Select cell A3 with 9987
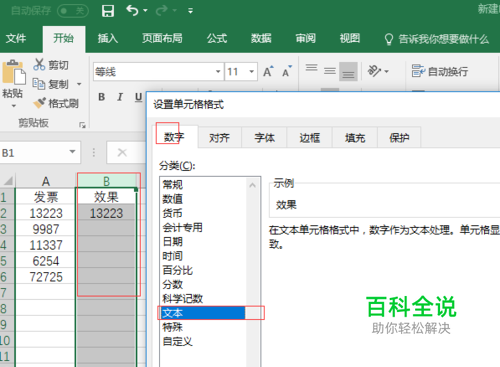The height and width of the screenshot is (367, 500). (x=46, y=229)
